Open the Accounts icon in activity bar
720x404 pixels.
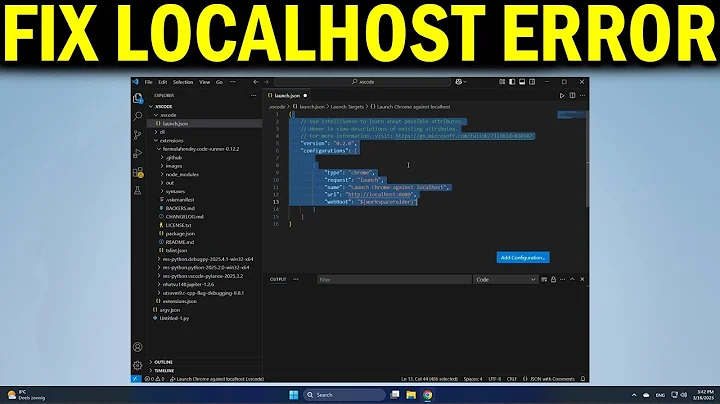[137, 347]
